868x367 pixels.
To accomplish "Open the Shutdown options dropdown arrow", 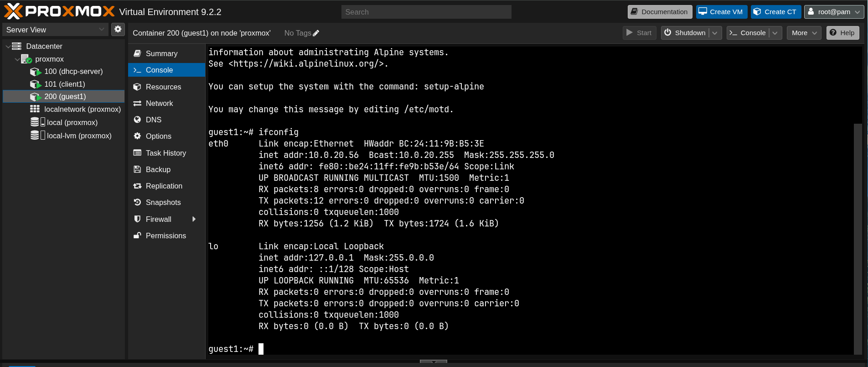I will coord(715,33).
